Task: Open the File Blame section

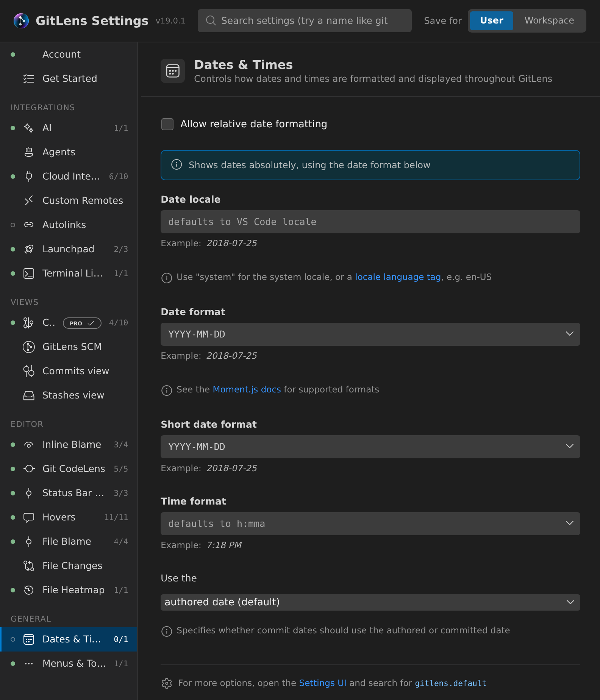Action: (69, 541)
